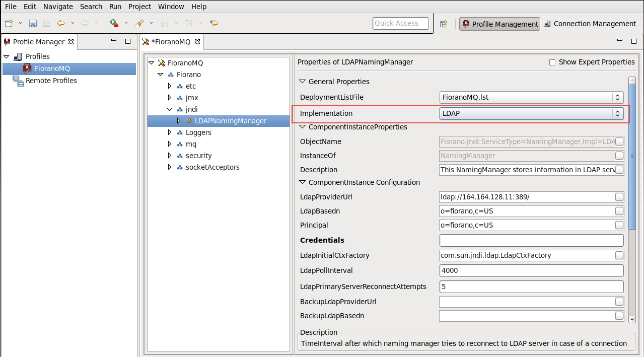Open the Edit menu

pyautogui.click(x=30, y=7)
